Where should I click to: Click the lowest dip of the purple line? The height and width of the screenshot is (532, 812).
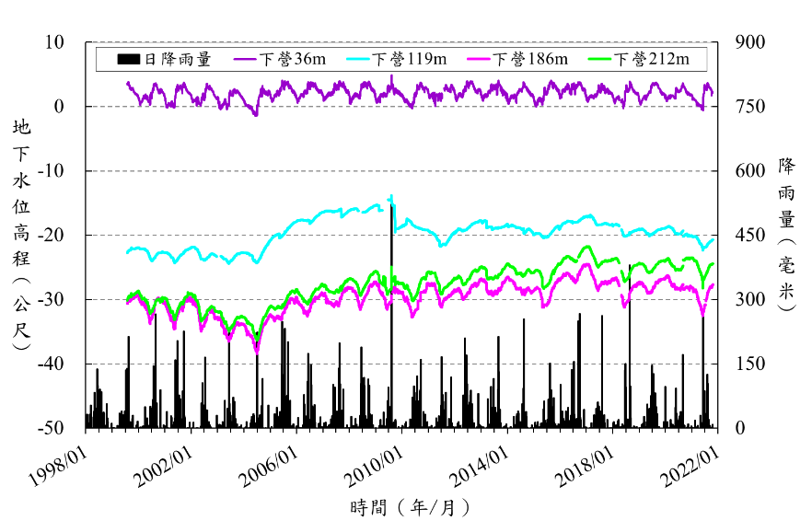(256, 114)
